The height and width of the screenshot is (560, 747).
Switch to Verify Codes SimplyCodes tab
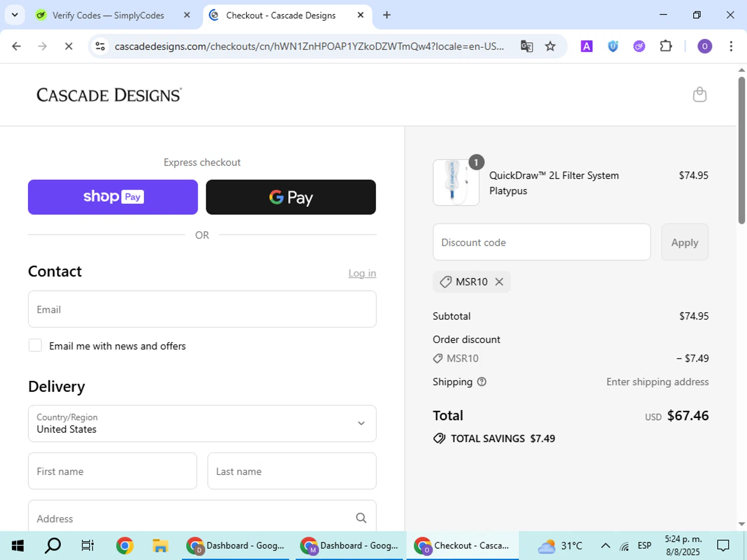[x=108, y=15]
